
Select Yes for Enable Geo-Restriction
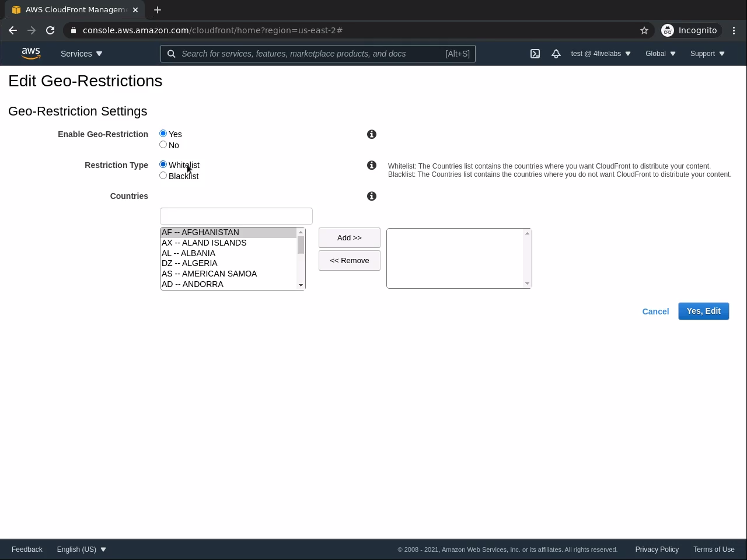click(163, 134)
